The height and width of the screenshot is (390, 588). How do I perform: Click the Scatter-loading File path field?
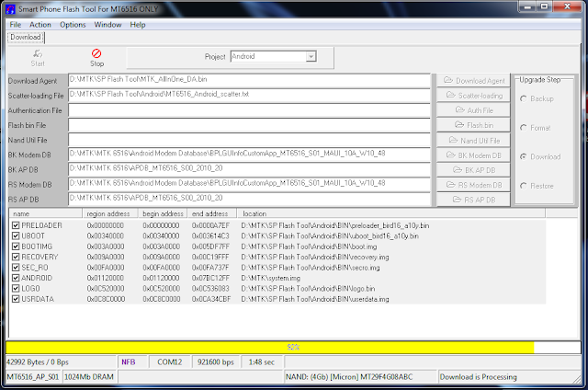pyautogui.click(x=249, y=96)
